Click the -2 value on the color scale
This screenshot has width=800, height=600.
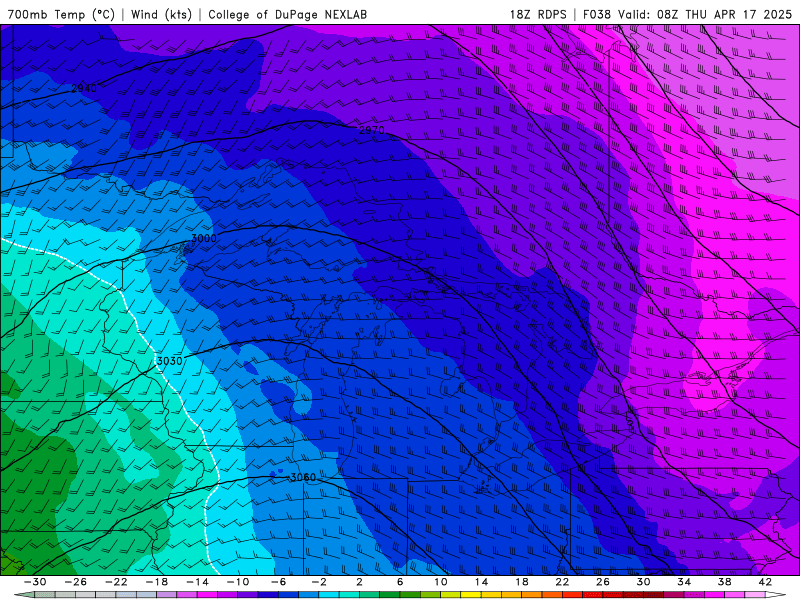point(318,582)
